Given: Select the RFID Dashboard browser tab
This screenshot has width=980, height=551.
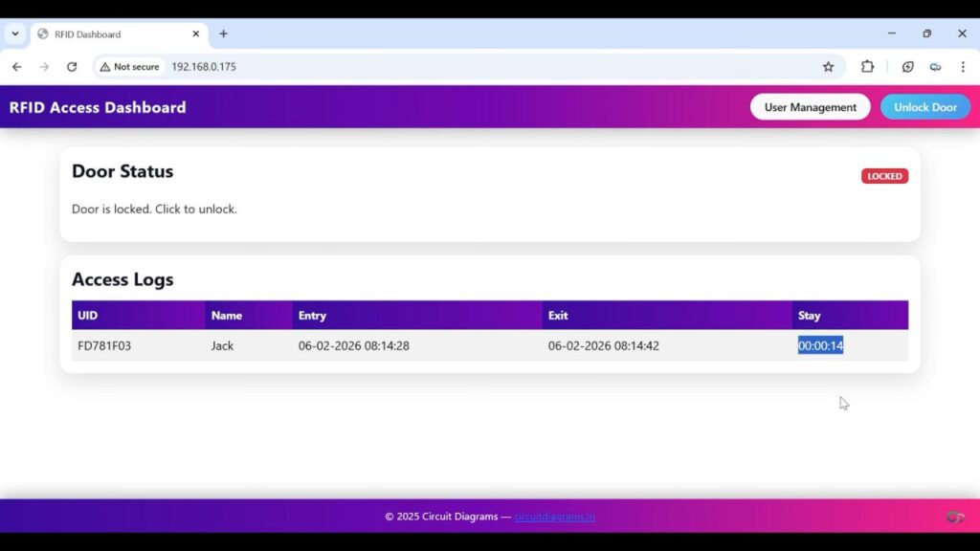Looking at the screenshot, I should point(119,33).
